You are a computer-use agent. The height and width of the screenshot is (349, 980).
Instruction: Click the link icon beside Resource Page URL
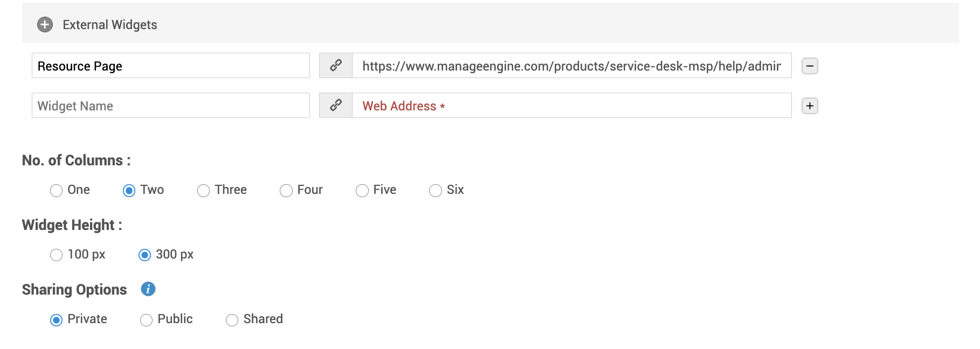[x=336, y=66]
